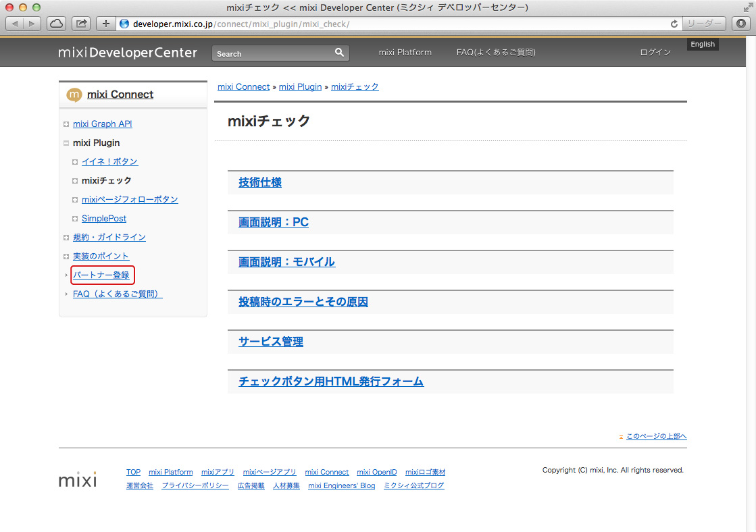Click the orange mixi Connect logo icon
This screenshot has width=756, height=532.
point(74,95)
